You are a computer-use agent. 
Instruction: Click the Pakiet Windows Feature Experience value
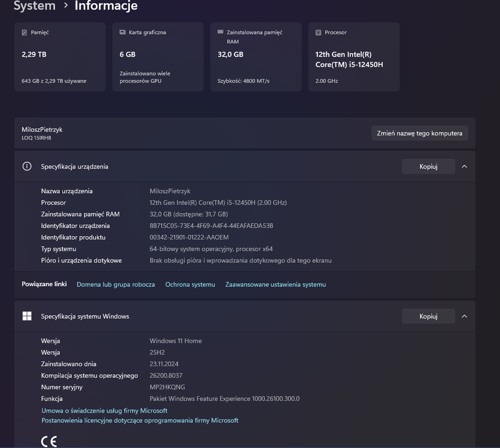tap(225, 399)
